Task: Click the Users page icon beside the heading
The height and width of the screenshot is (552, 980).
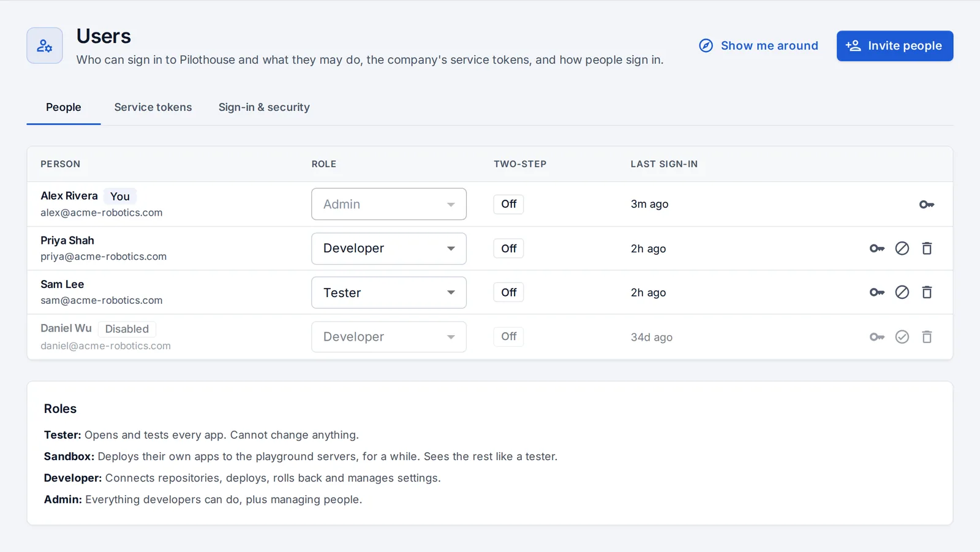Action: pyautogui.click(x=45, y=45)
